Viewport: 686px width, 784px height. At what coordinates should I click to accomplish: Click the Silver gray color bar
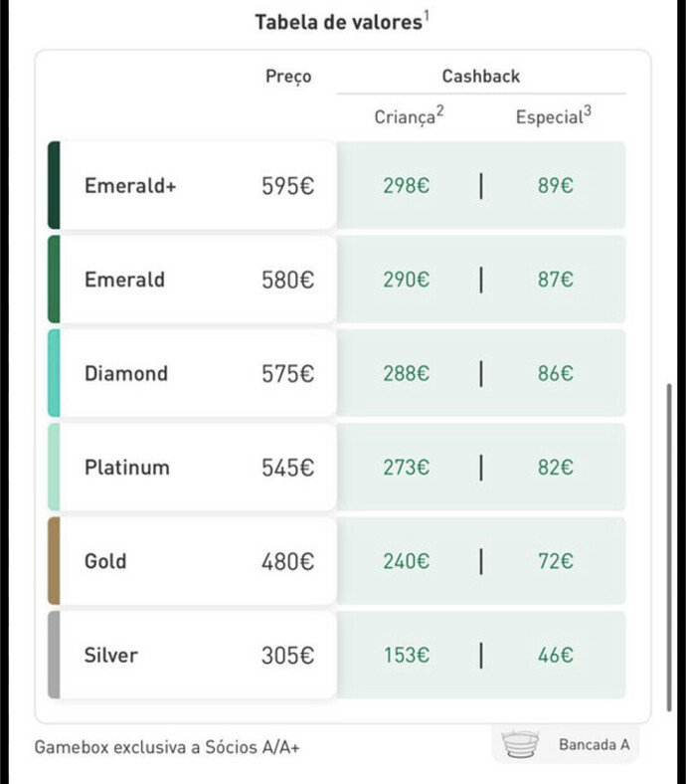[54, 655]
